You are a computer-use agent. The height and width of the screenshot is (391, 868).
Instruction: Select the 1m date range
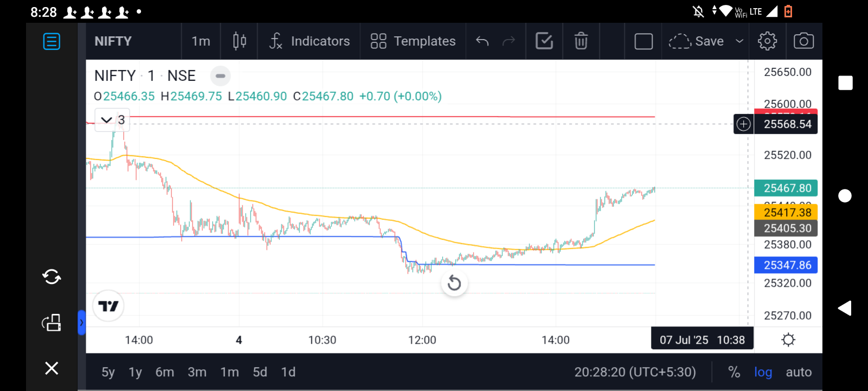click(x=229, y=372)
